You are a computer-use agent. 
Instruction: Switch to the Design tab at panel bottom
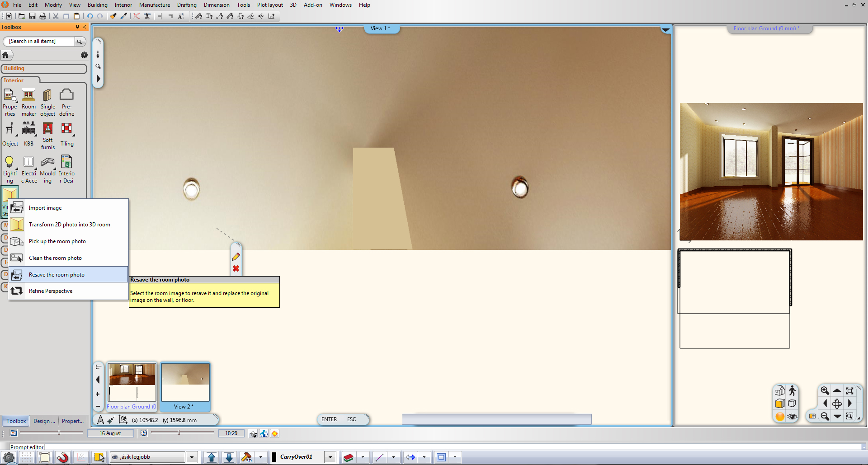click(x=44, y=421)
